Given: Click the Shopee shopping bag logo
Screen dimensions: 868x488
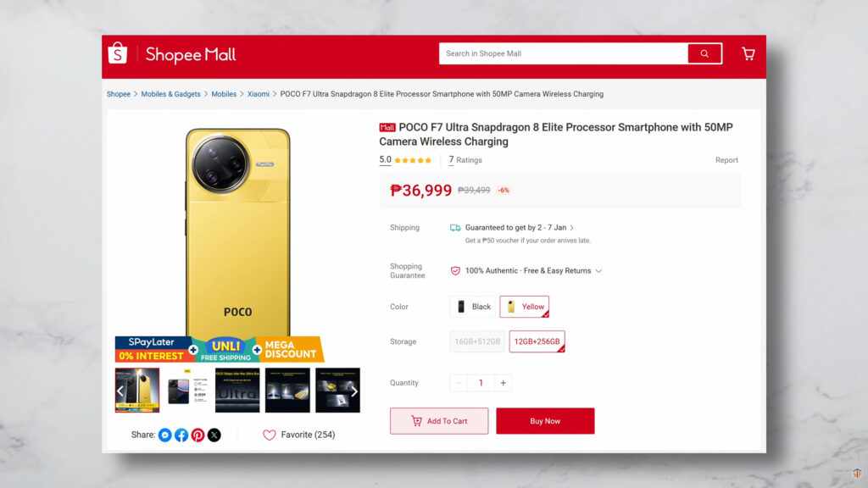Looking at the screenshot, I should pyautogui.click(x=117, y=54).
